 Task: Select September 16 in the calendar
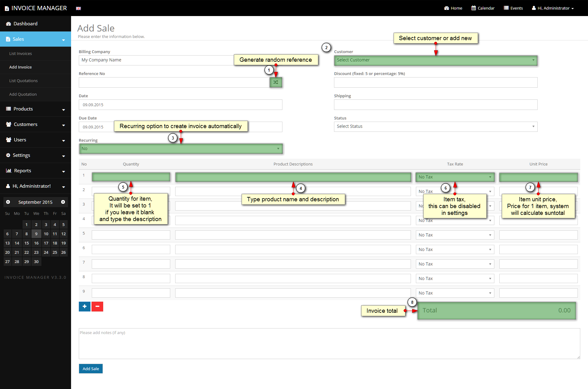click(x=36, y=243)
